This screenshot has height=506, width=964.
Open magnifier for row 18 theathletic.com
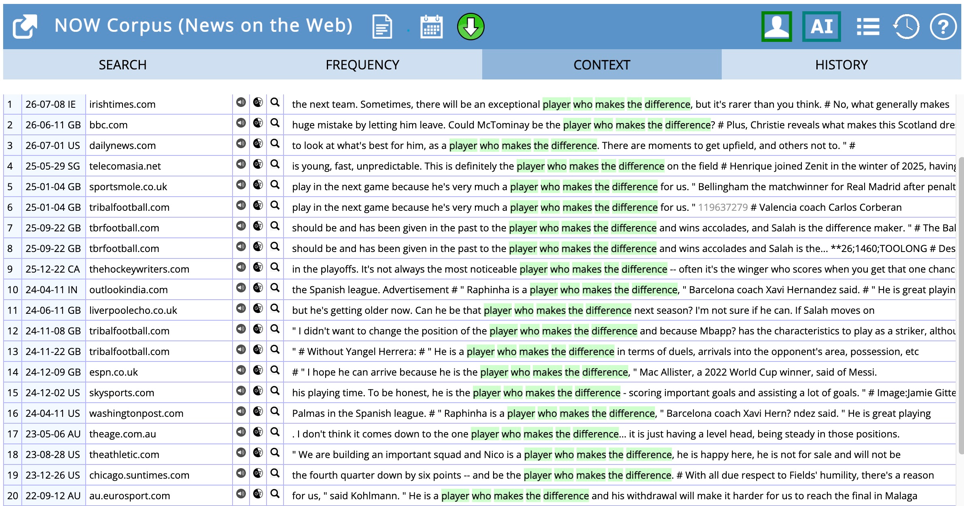(x=275, y=453)
